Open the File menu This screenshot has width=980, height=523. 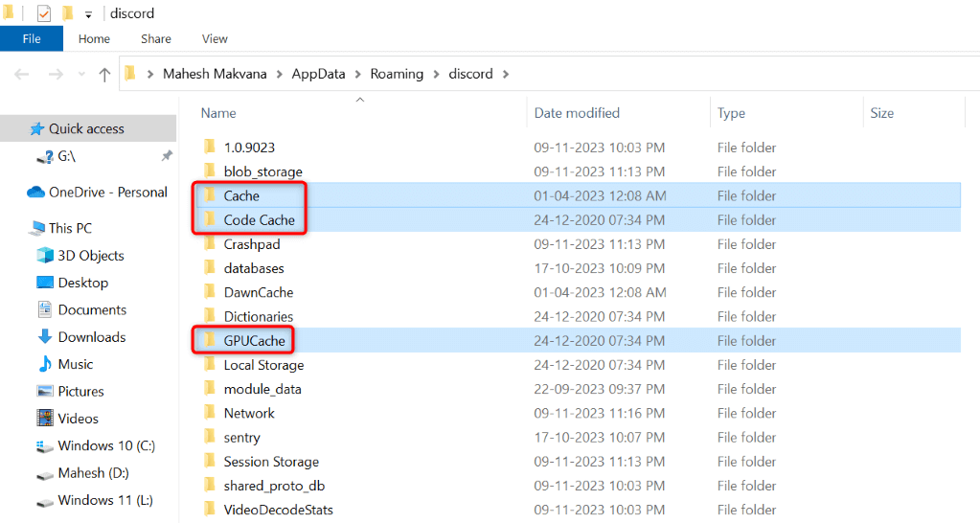coord(32,38)
